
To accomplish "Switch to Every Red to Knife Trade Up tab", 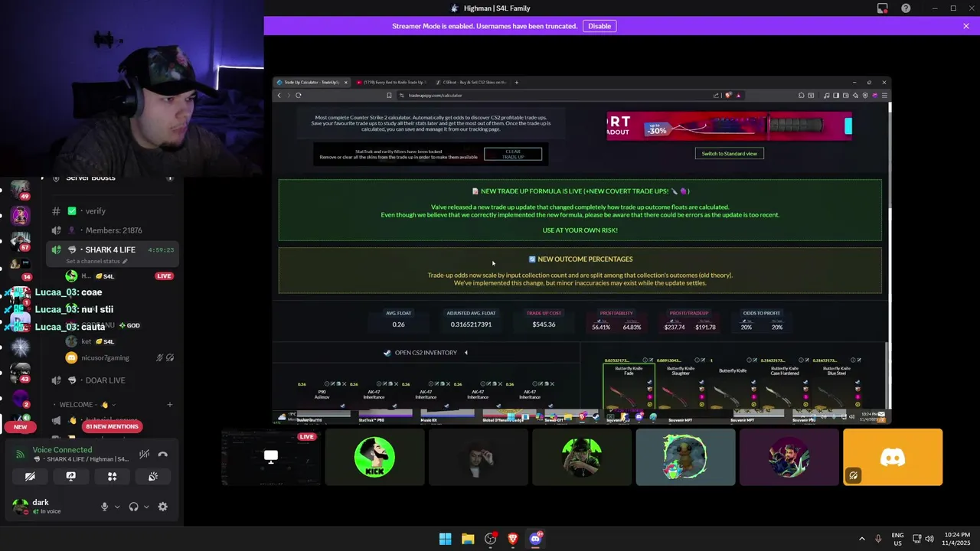I will coord(392,82).
